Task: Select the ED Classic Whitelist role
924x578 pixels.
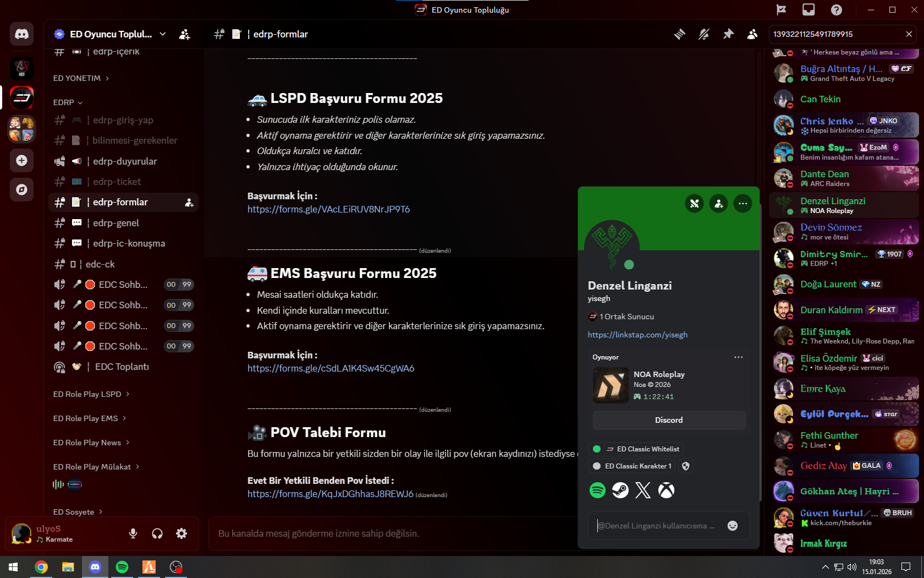Action: click(x=636, y=449)
